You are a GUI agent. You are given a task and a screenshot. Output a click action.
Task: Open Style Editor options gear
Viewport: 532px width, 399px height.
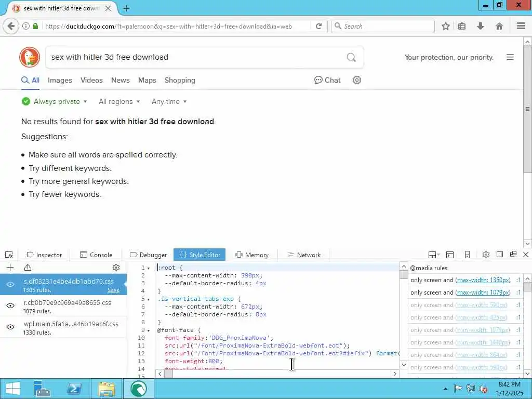[x=116, y=268]
